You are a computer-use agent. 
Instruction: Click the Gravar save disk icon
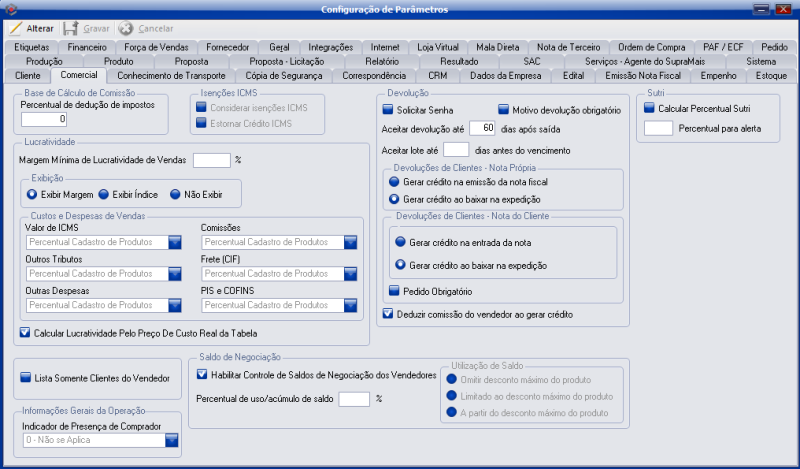tap(70, 29)
